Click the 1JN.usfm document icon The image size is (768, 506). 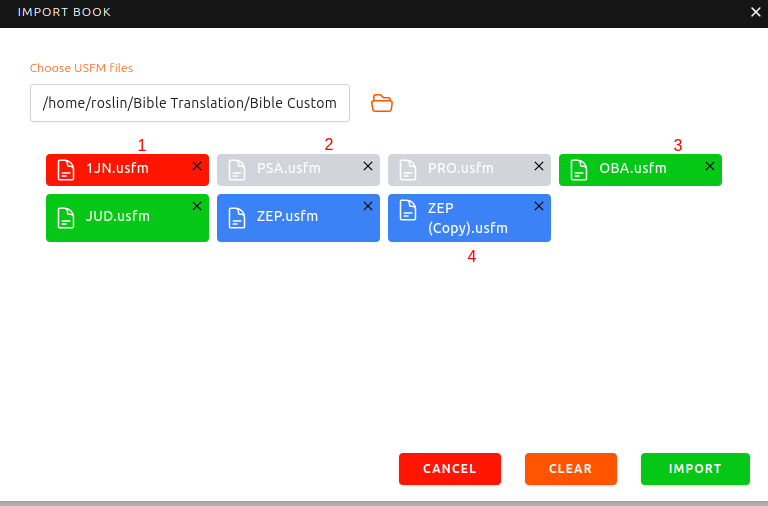[65, 169]
